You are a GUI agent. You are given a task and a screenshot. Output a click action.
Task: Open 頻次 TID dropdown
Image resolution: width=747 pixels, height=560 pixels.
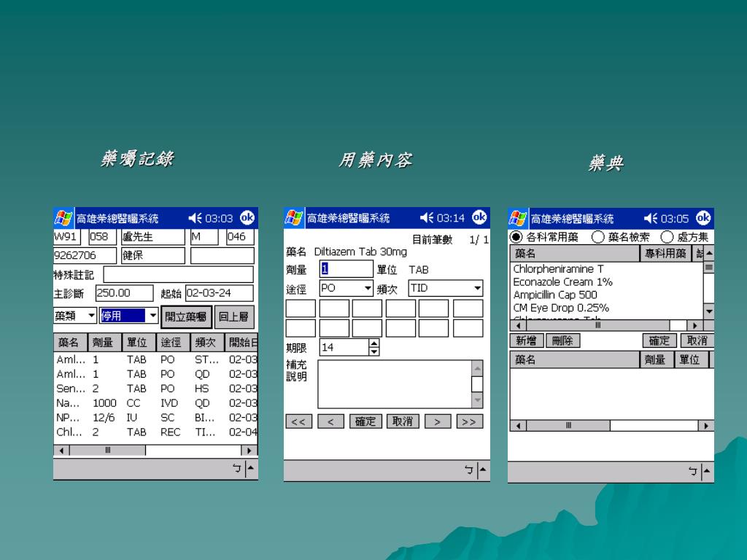click(x=477, y=288)
